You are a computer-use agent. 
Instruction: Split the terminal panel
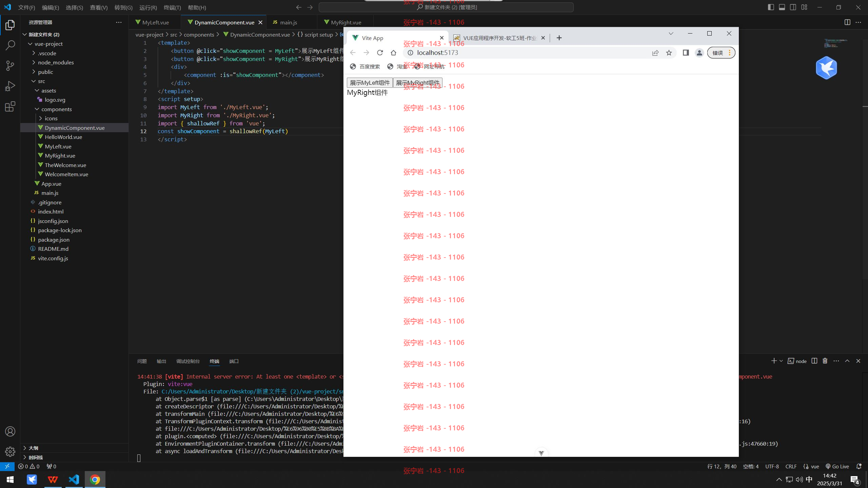[814, 361]
